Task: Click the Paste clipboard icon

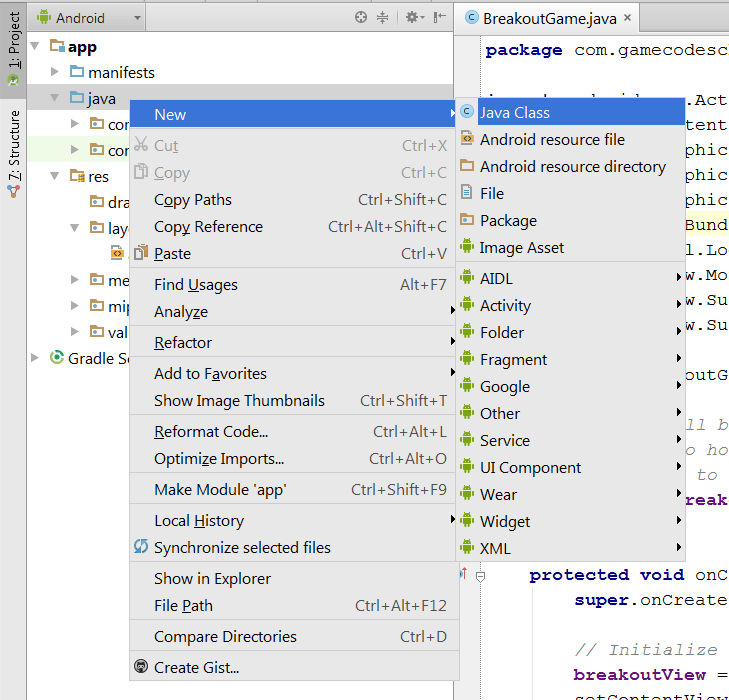Action: 140,252
